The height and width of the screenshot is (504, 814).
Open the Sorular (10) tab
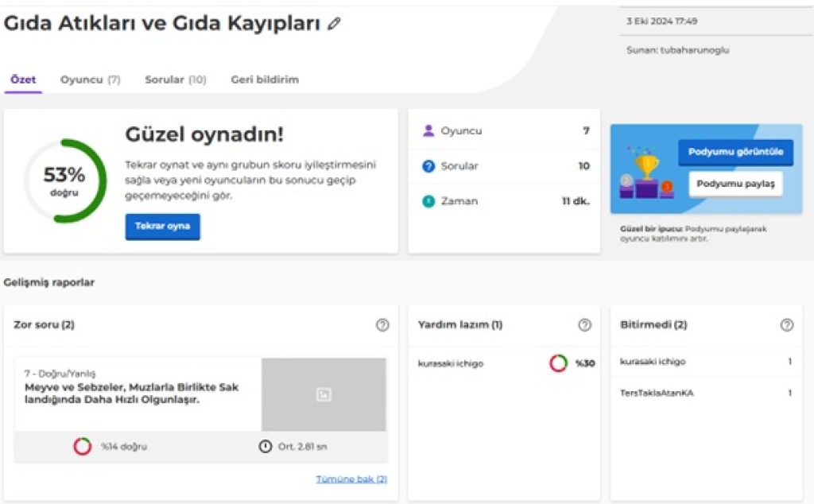175,79
